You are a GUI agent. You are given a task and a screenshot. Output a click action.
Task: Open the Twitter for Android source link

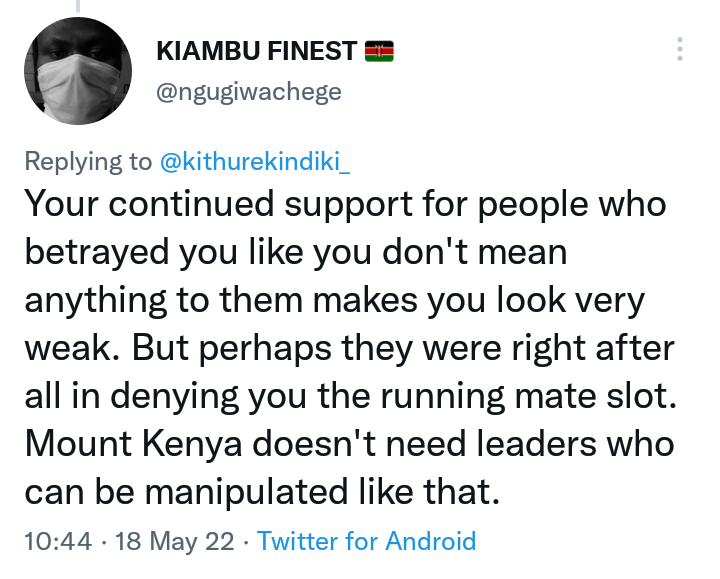pos(366,541)
